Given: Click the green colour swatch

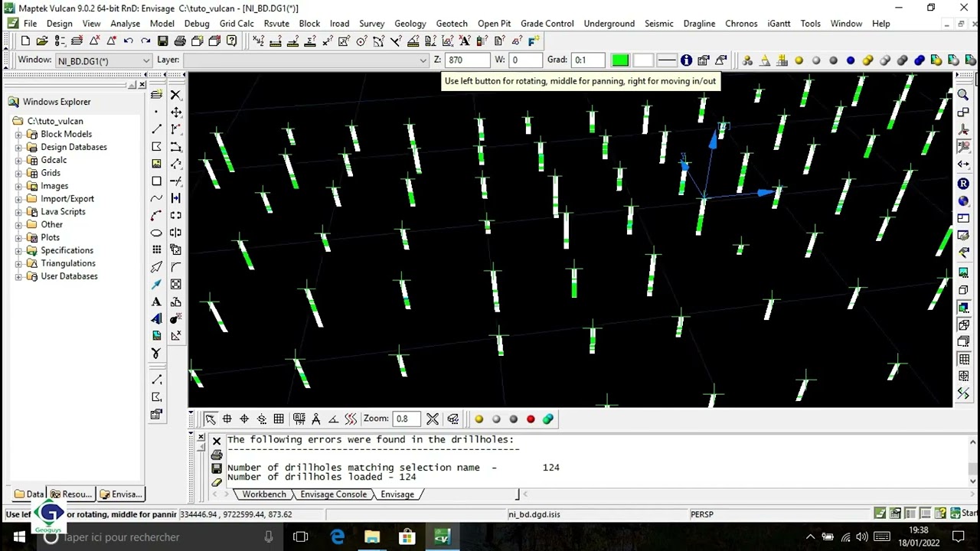Looking at the screenshot, I should [620, 60].
